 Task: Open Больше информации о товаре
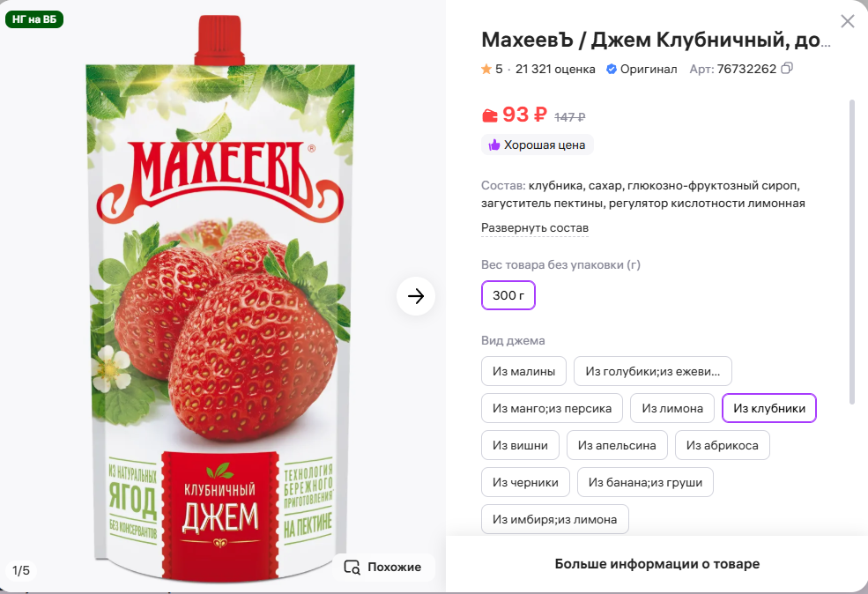pos(657,564)
